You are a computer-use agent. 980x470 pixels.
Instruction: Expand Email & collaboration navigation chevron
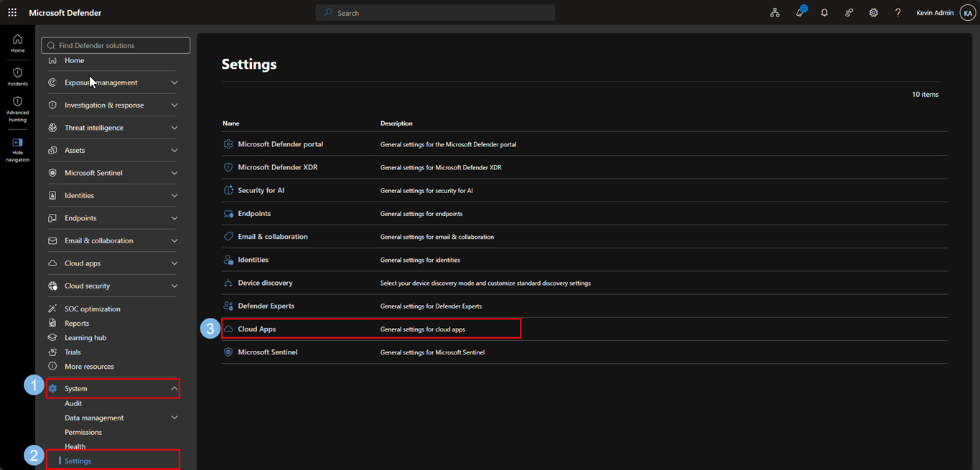click(174, 240)
